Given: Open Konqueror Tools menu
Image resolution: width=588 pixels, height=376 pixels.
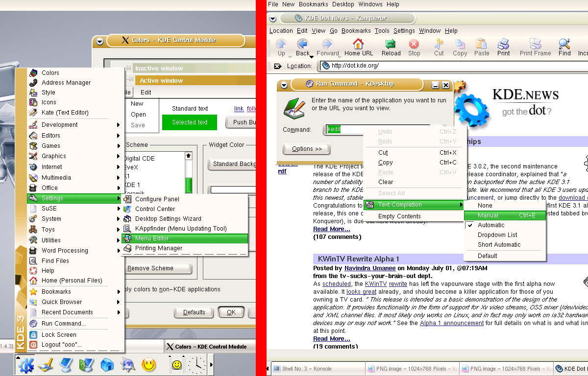Looking at the screenshot, I should coord(382,31).
